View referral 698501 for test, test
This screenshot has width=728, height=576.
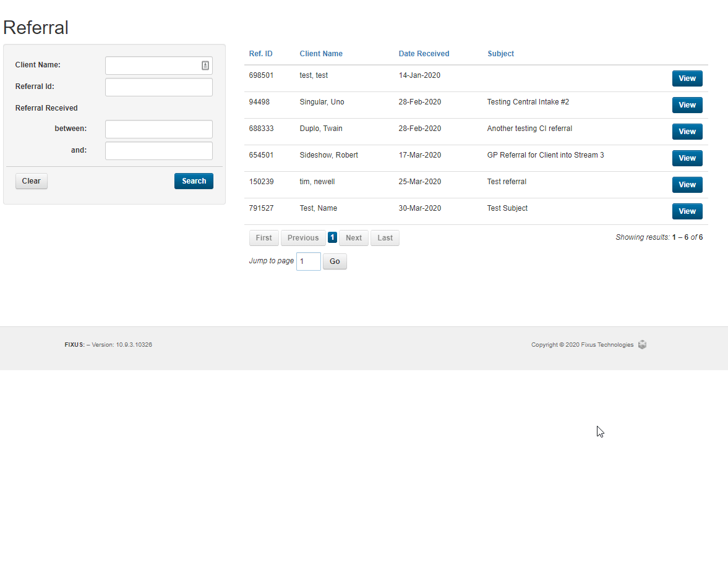(687, 78)
